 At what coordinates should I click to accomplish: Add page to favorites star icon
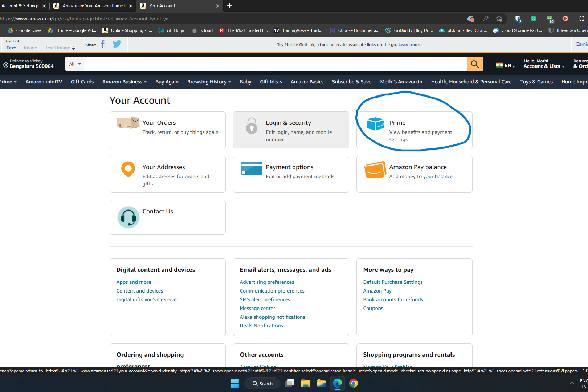coord(499,19)
